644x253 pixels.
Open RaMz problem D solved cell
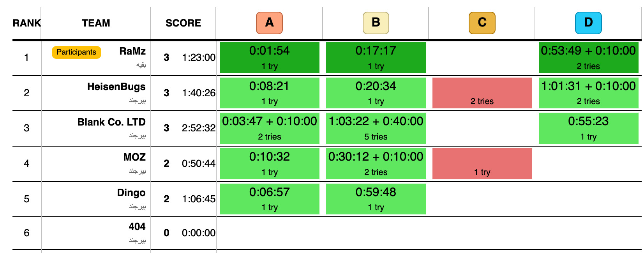tap(589, 58)
